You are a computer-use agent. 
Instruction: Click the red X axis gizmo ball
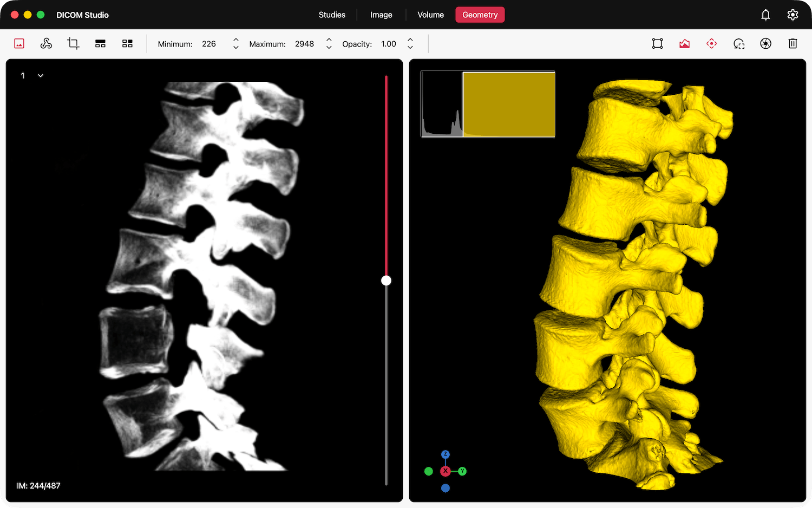(x=445, y=471)
